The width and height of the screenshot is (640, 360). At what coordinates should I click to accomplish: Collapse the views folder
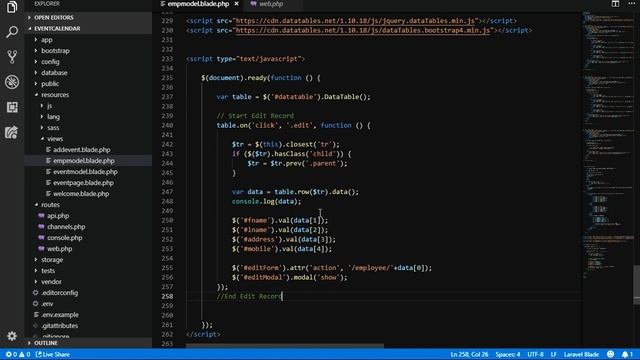pyautogui.click(x=55, y=139)
